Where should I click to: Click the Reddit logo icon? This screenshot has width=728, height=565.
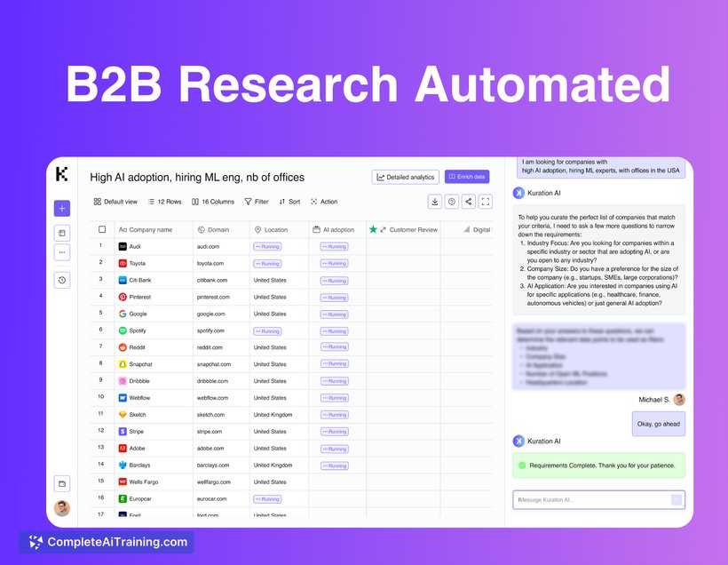click(123, 347)
